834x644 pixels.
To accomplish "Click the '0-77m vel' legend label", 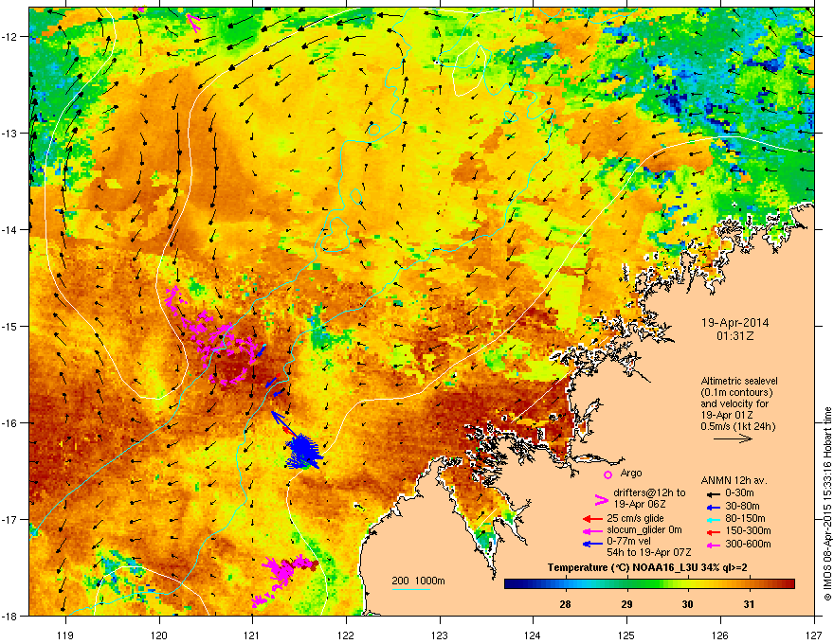I will (x=628, y=542).
